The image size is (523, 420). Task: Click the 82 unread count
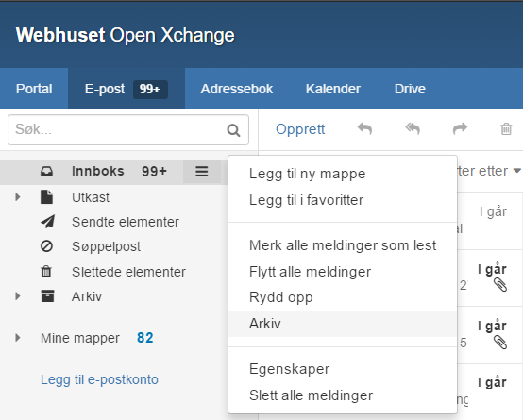[145, 338]
